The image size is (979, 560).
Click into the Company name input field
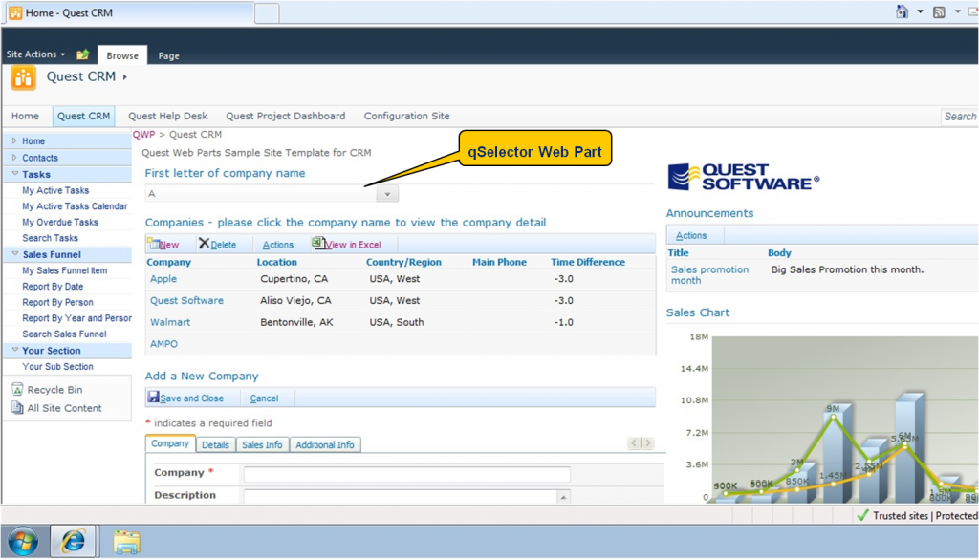[407, 474]
